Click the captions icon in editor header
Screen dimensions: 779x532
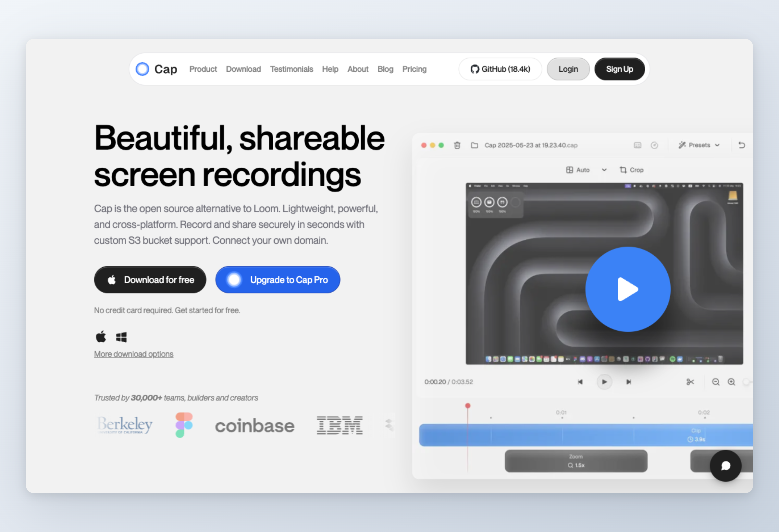pos(637,145)
